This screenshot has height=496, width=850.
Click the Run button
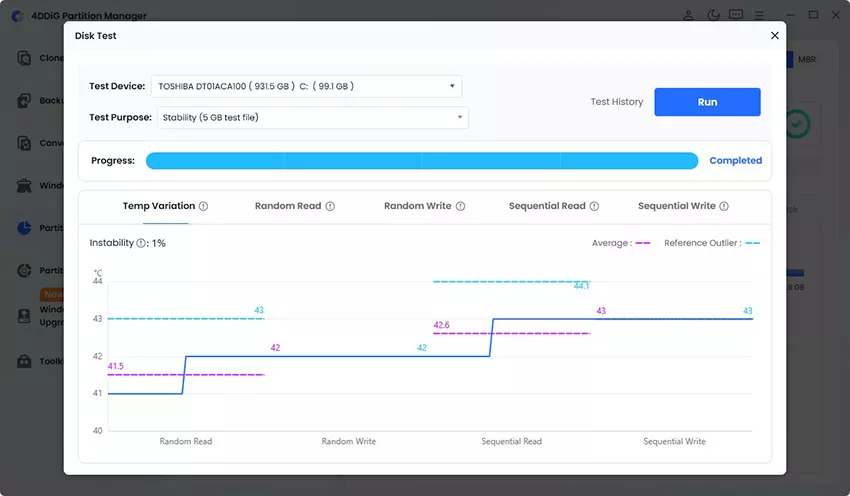pyautogui.click(x=707, y=102)
